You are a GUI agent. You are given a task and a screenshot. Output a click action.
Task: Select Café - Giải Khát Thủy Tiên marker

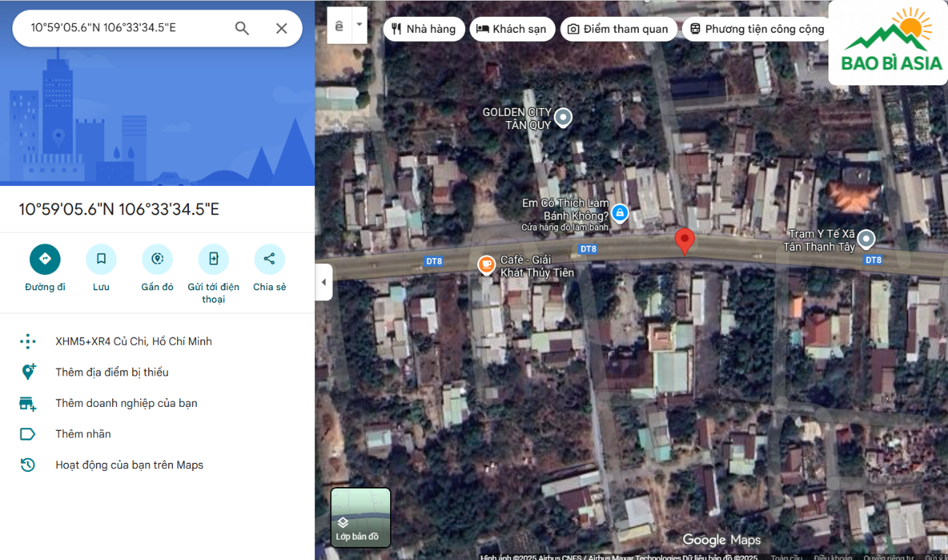click(x=486, y=265)
